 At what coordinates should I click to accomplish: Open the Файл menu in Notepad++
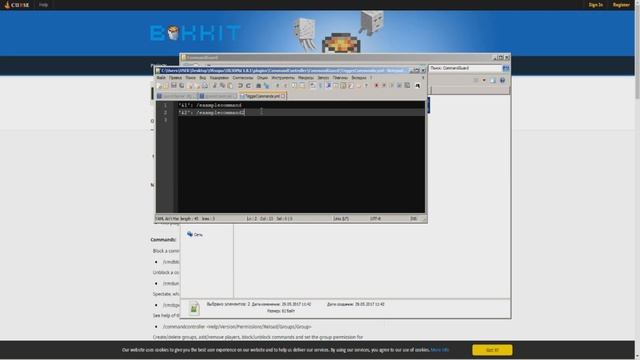click(161, 78)
